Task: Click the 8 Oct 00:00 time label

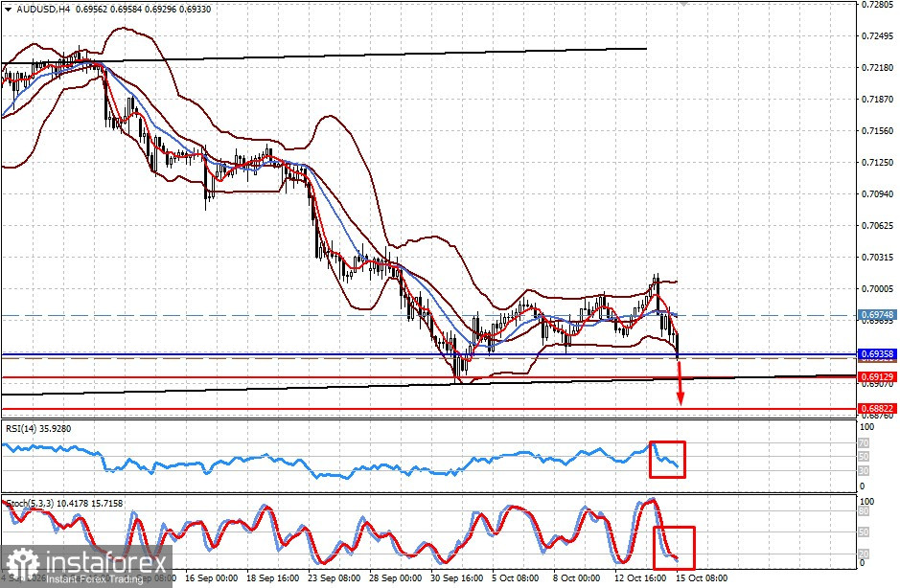Action: (577, 578)
